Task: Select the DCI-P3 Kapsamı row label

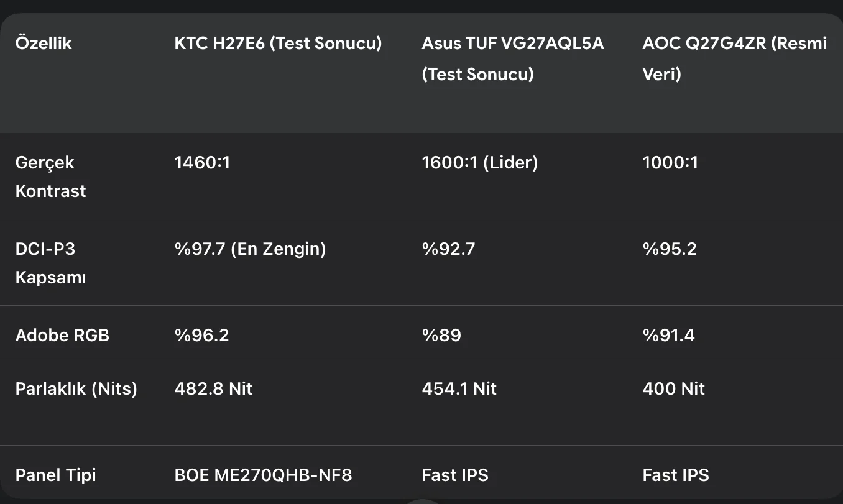Action: 50,263
